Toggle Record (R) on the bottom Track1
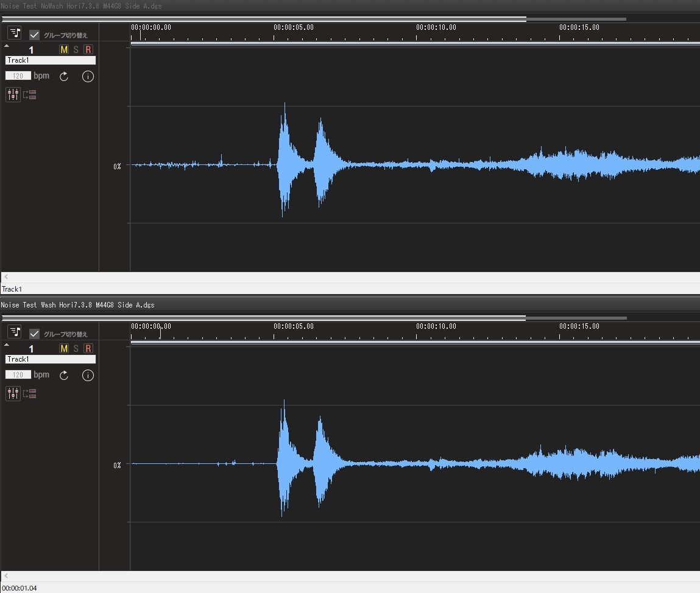 click(x=88, y=348)
